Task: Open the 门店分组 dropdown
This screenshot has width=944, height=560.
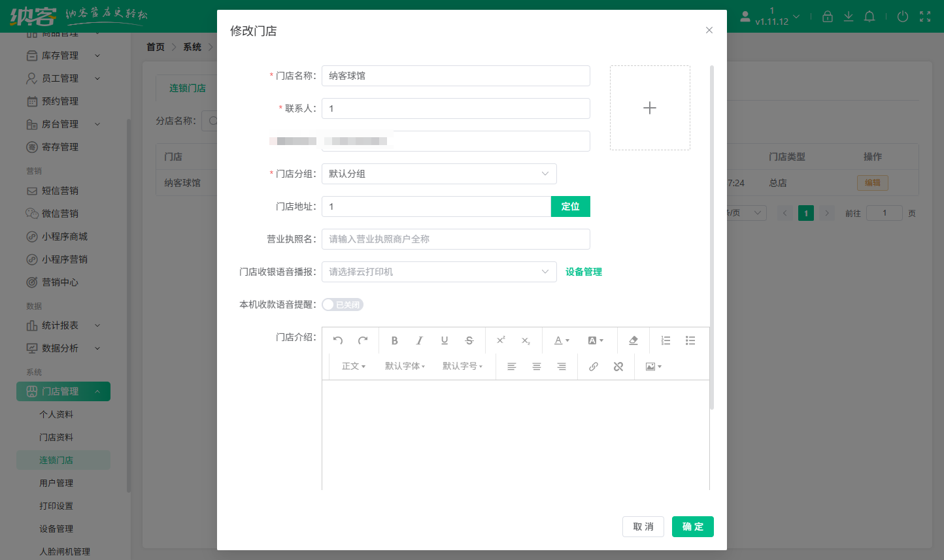Action: click(x=439, y=174)
